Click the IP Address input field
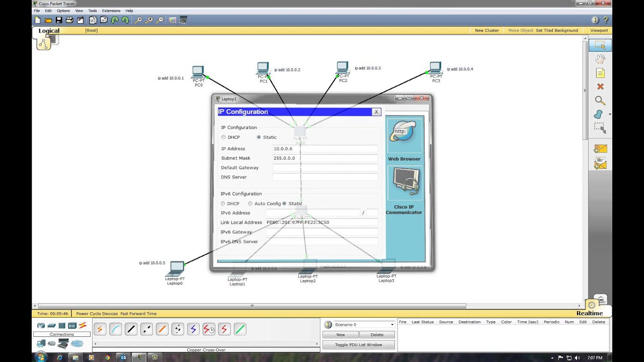This screenshot has height=362, width=644. 325,149
